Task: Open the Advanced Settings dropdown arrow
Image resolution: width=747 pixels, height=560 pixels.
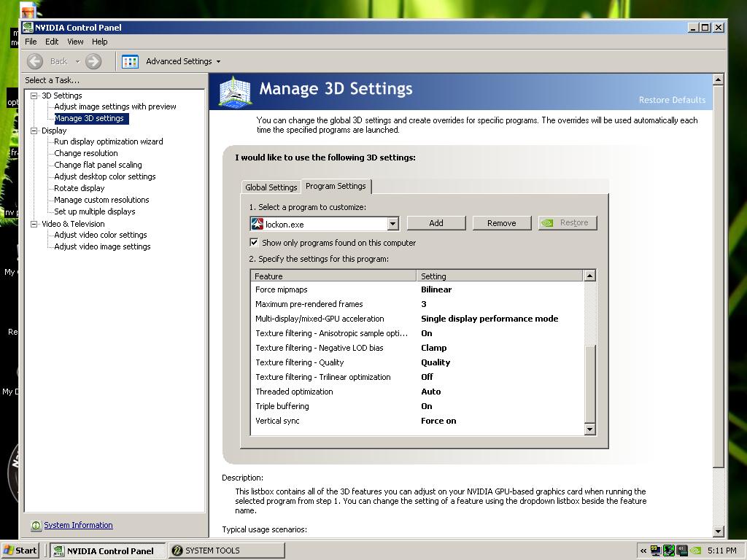Action: (219, 61)
